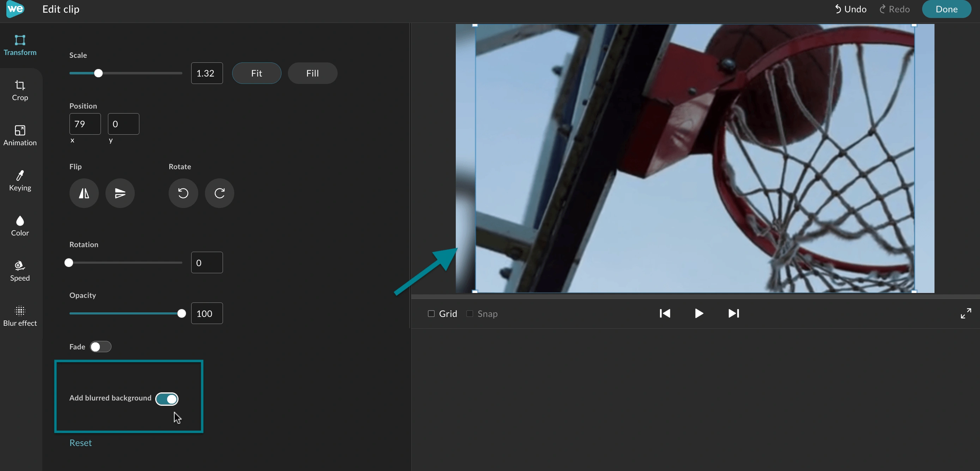Open the Color tab
The image size is (980, 471).
click(x=20, y=226)
